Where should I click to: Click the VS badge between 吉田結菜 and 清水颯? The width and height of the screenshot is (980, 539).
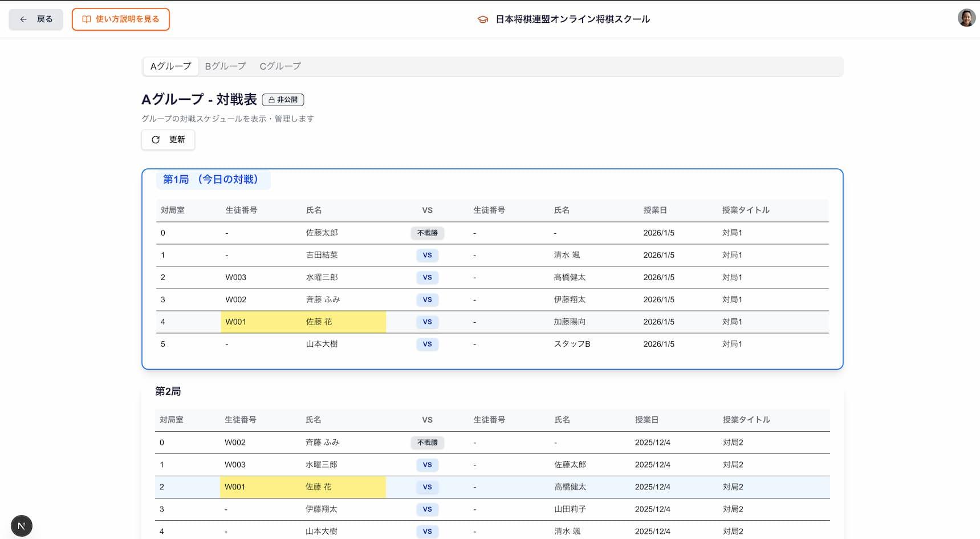pyautogui.click(x=427, y=255)
